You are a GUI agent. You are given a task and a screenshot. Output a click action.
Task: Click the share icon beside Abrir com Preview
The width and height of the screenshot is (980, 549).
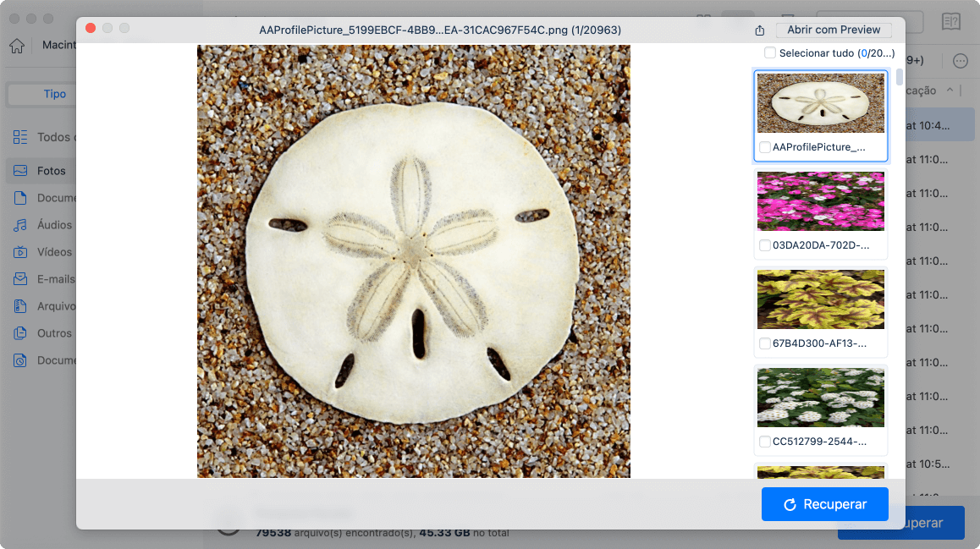[x=759, y=30]
